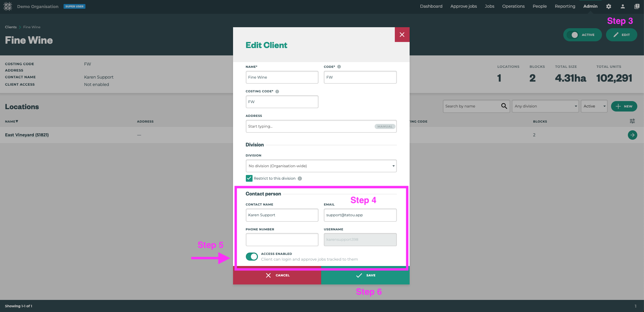Go to the Operations menu
This screenshot has width=644, height=312.
[513, 6]
